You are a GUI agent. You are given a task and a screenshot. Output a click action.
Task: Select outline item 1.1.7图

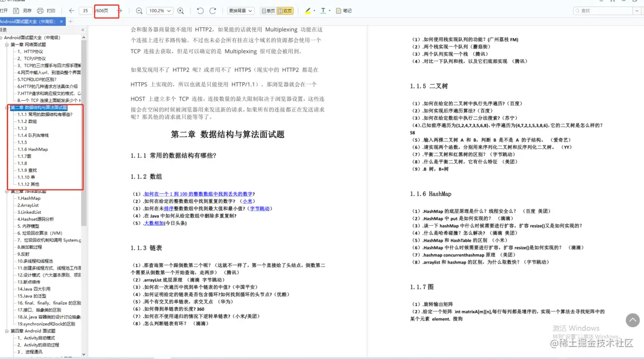tap(24, 156)
